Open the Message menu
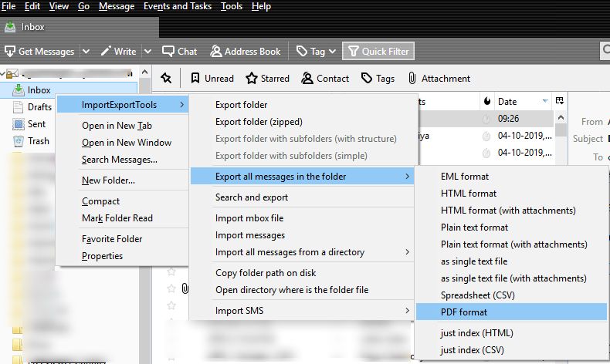The height and width of the screenshot is (364, 610). pyautogui.click(x=117, y=6)
